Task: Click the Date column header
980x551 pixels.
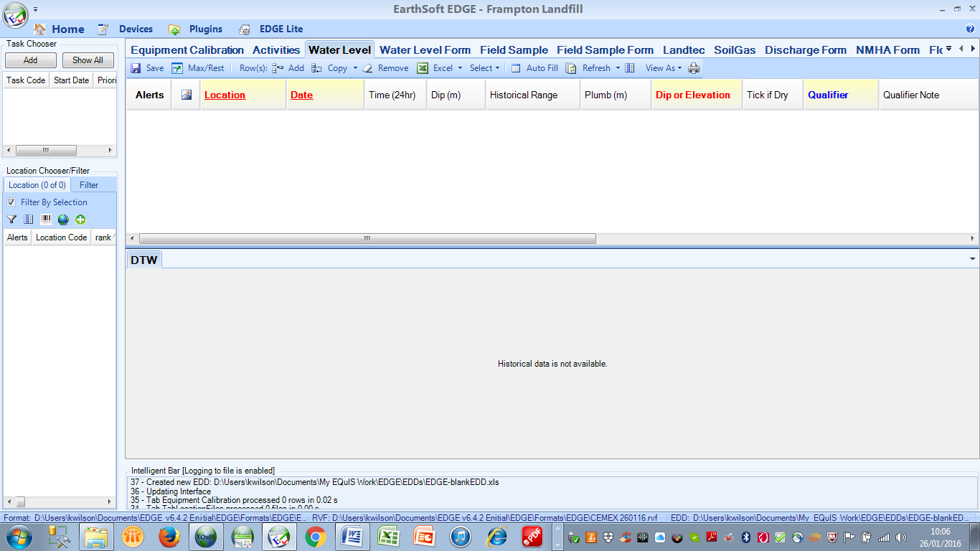Action: [325, 95]
